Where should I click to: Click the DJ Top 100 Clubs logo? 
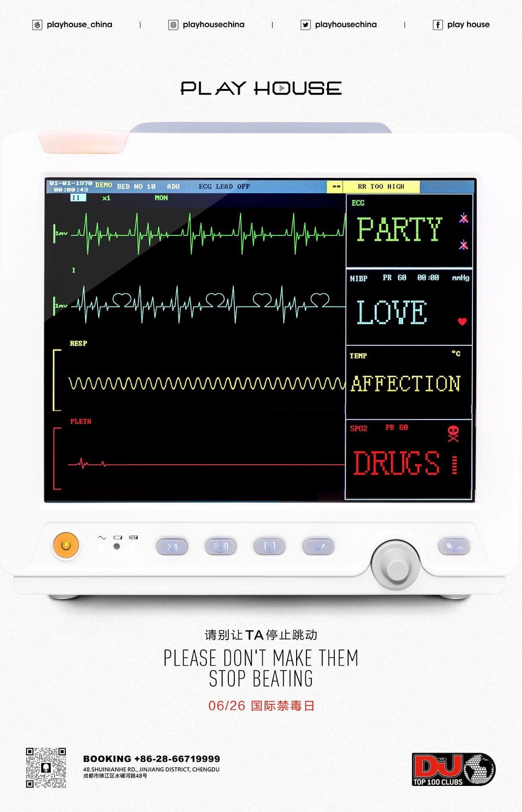[x=453, y=769]
